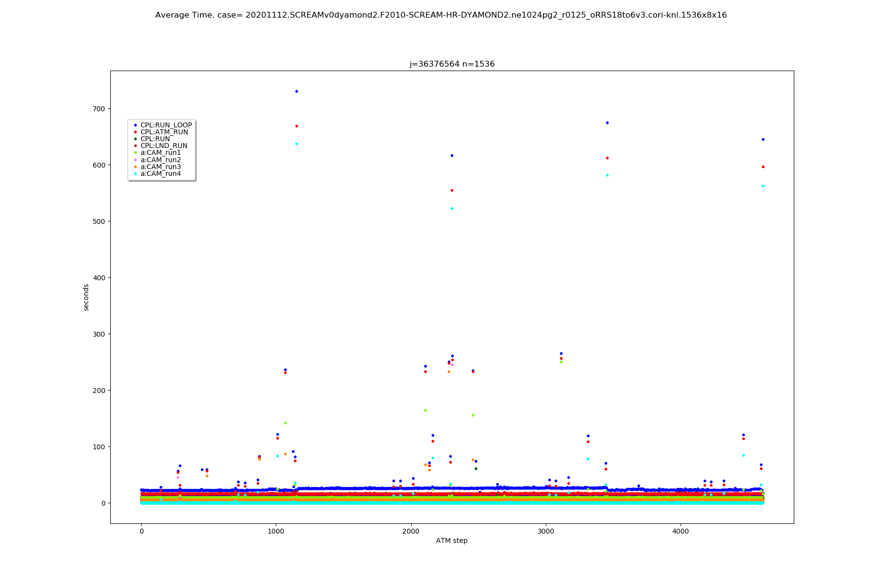Click the 4000 tick label on x-axis
The width and height of the screenshot is (882, 588).
pos(680,531)
